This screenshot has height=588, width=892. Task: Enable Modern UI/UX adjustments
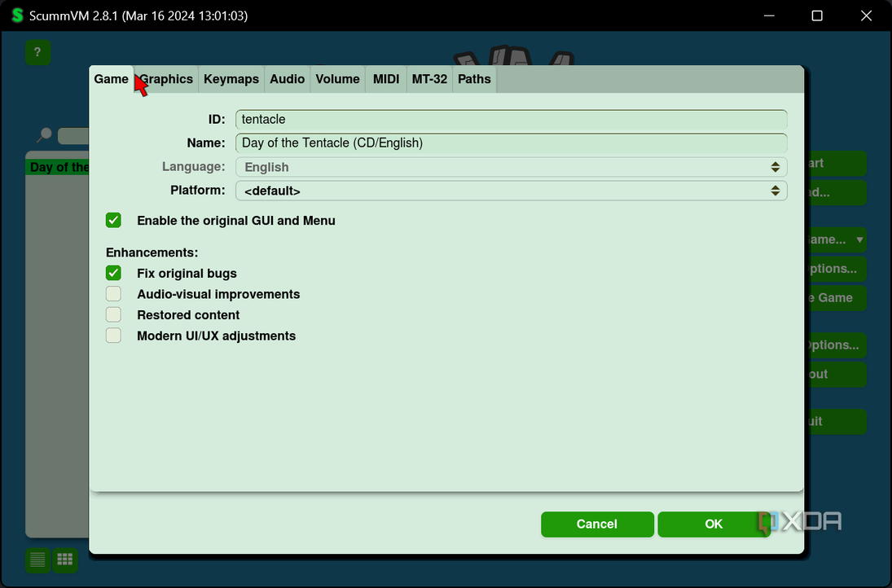pyautogui.click(x=113, y=336)
